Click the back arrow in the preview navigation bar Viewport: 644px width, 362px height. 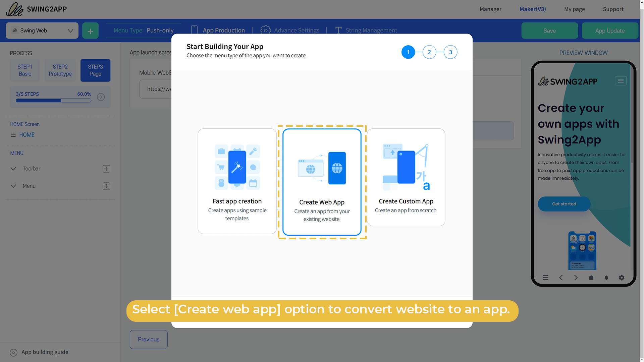tap(561, 278)
